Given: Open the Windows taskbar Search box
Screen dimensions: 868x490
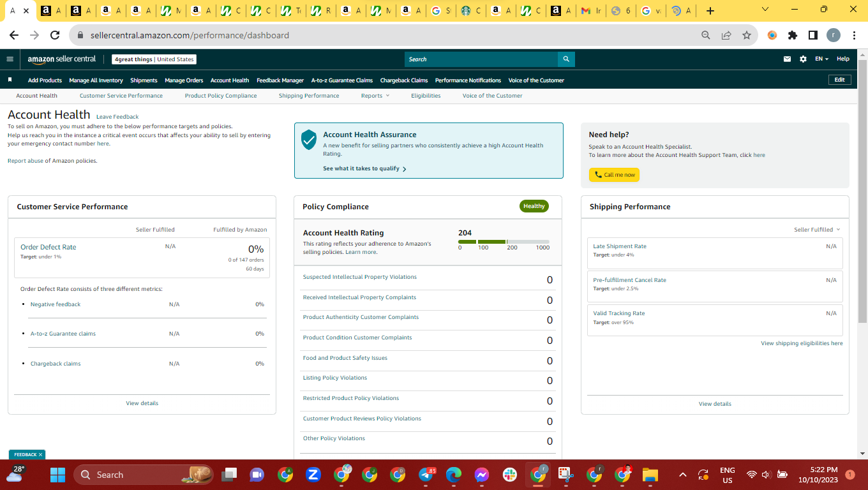Looking at the screenshot, I should pyautogui.click(x=143, y=475).
